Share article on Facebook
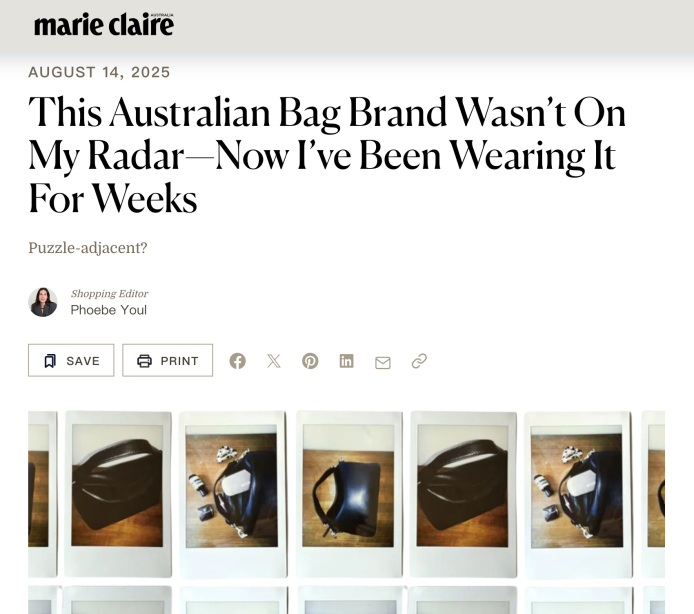 (x=238, y=361)
